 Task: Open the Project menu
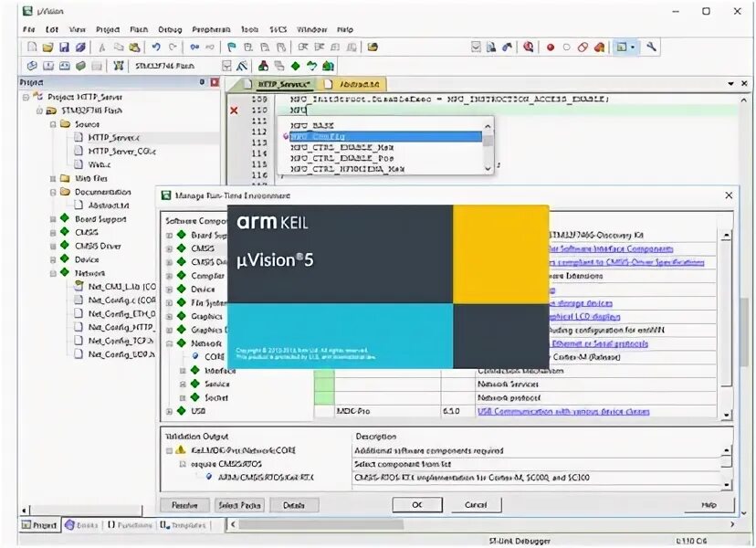(108, 29)
